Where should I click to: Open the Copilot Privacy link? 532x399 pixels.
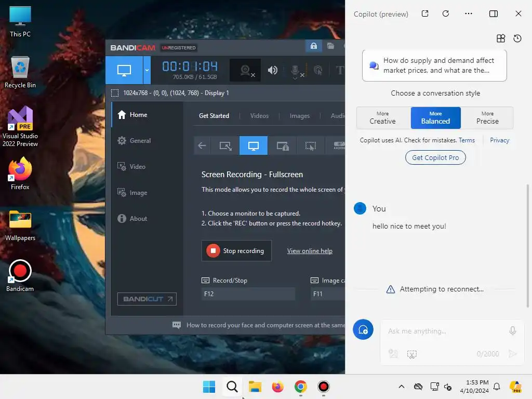pos(499,140)
